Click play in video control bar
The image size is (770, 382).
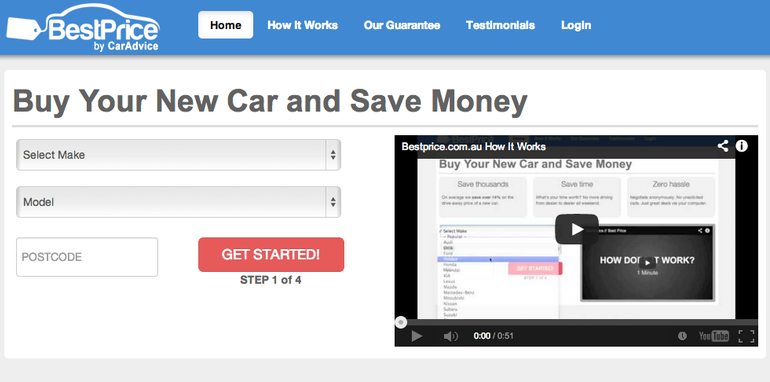click(x=416, y=336)
